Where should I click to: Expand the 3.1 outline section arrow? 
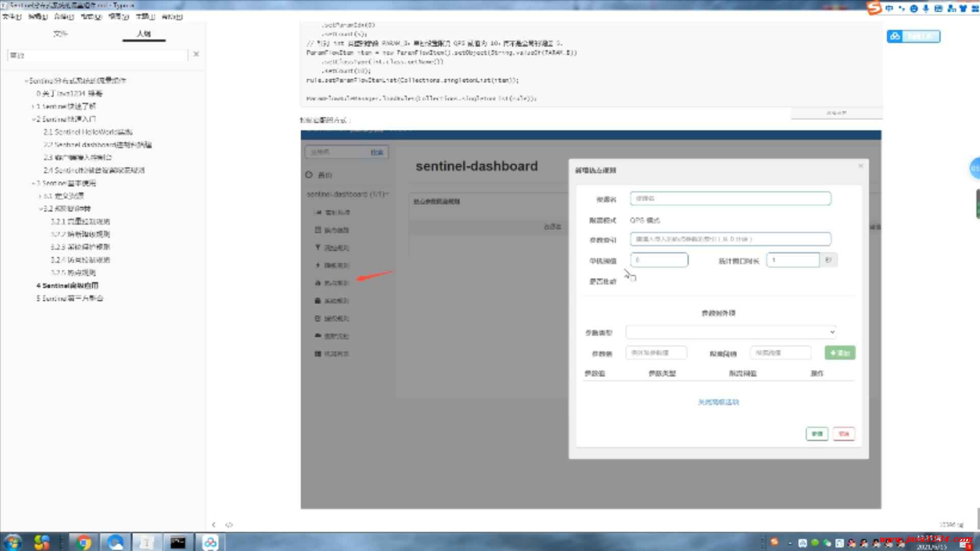click(40, 196)
